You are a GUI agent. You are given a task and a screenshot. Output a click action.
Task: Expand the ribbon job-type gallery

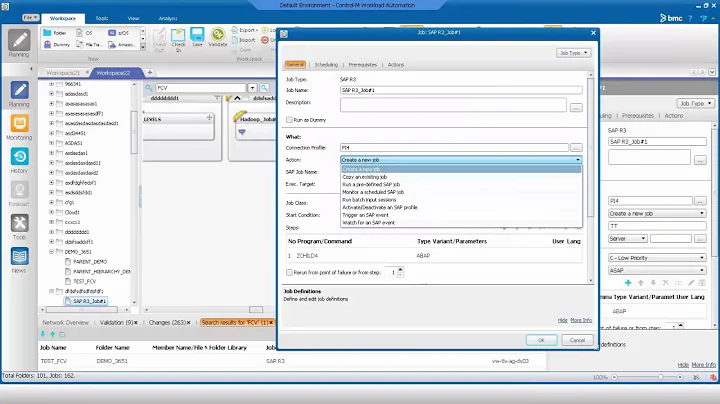coord(143,47)
